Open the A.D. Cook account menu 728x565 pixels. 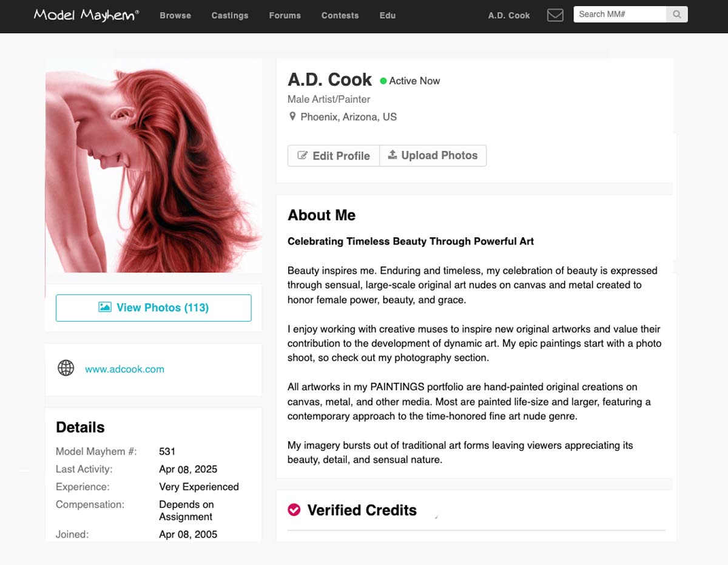[x=509, y=15]
